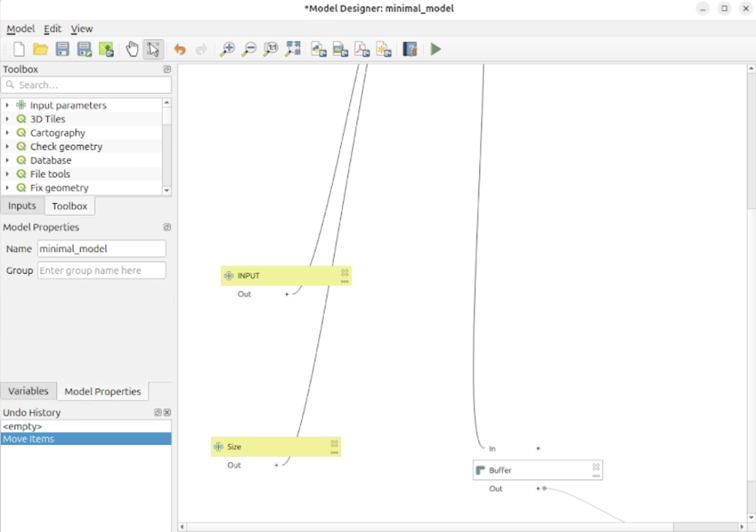Switch to the Variables tab
The image size is (756, 532).
[x=28, y=391]
